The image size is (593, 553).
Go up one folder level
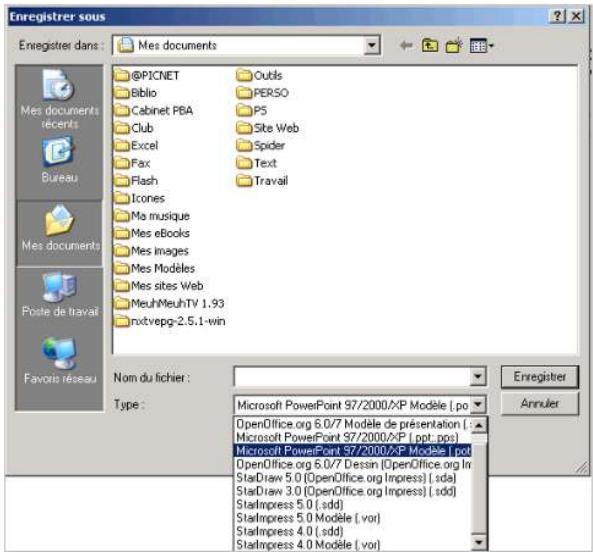430,46
